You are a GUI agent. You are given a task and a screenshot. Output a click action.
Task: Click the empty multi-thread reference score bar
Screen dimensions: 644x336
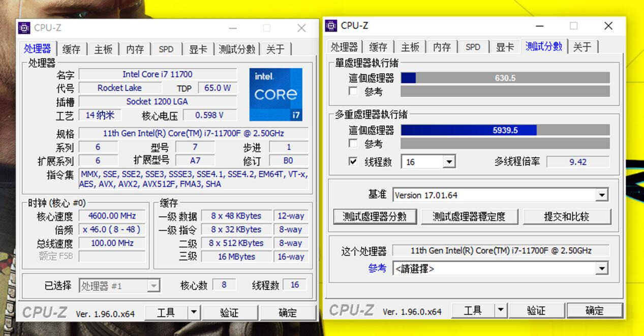click(505, 143)
